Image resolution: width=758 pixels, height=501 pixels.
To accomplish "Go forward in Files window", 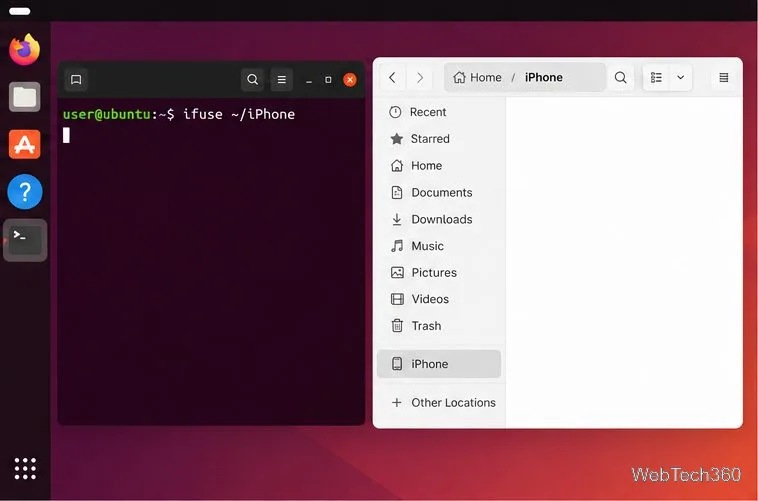I will coord(420,77).
